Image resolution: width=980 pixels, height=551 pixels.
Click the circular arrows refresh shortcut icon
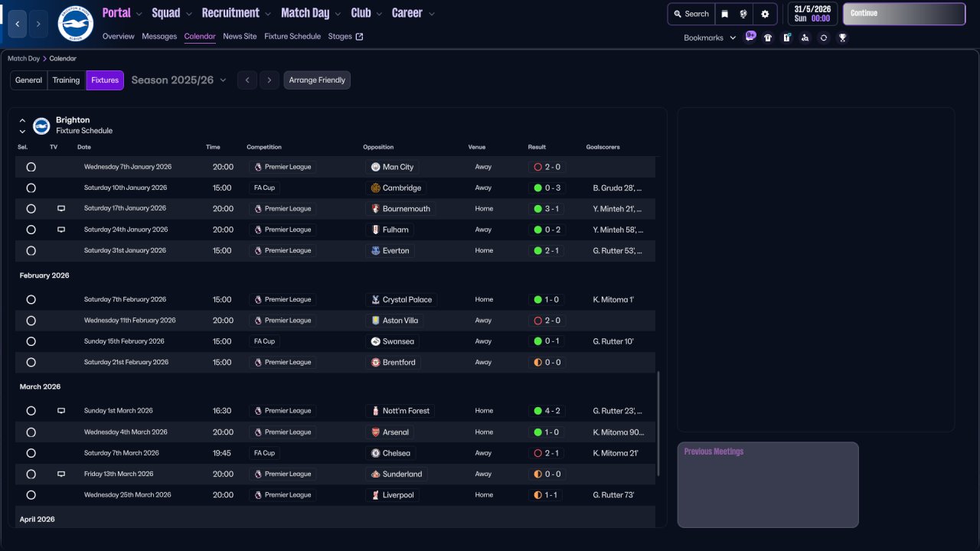pos(824,37)
